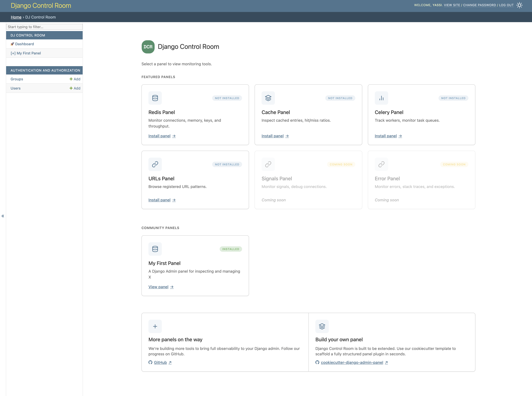
Task: Click the Redis Panel database icon
Action: click(x=155, y=98)
